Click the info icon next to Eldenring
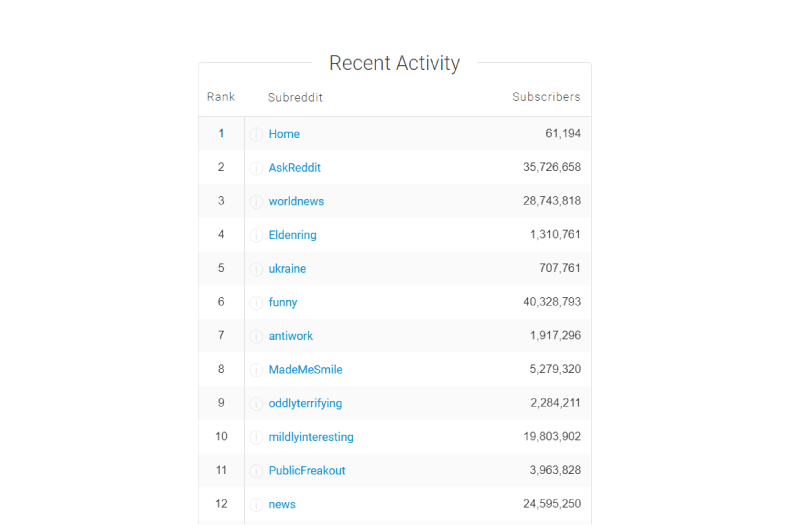Image resolution: width=800 pixels, height=530 pixels. click(x=256, y=235)
